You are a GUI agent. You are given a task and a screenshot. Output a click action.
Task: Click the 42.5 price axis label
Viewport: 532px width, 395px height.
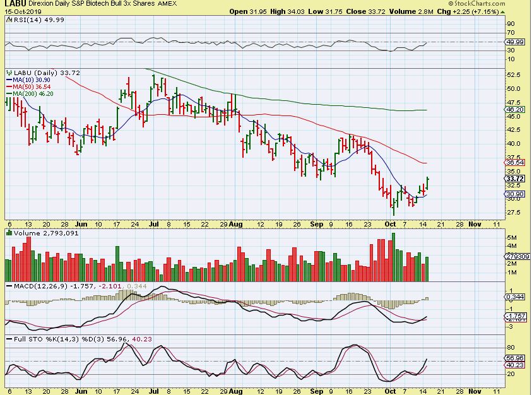[x=514, y=129]
